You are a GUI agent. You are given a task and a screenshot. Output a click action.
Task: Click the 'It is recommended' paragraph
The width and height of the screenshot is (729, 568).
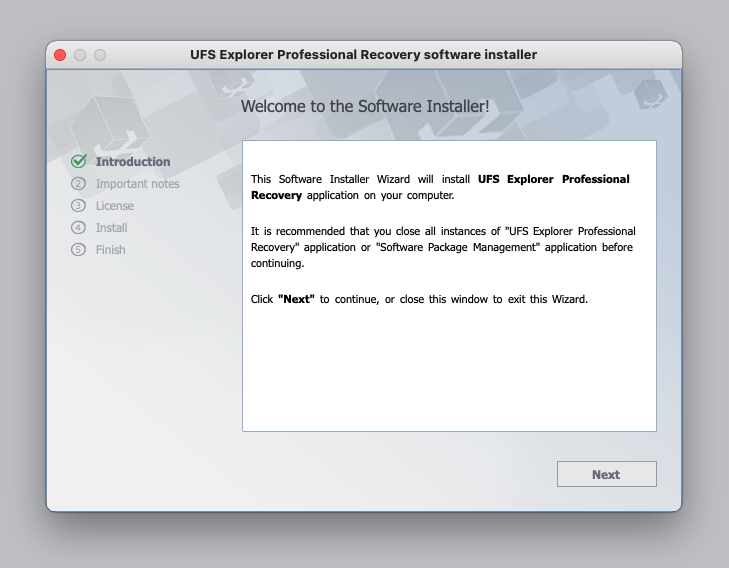pyautogui.click(x=443, y=247)
